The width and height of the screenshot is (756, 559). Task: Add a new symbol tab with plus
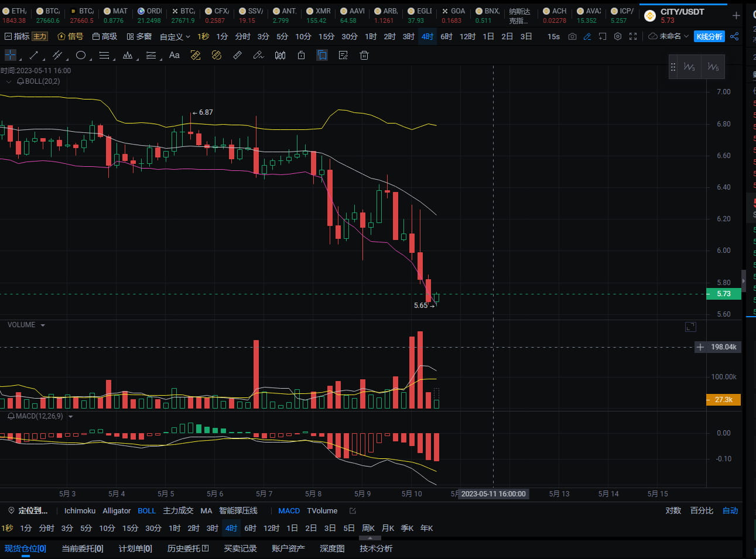736,16
